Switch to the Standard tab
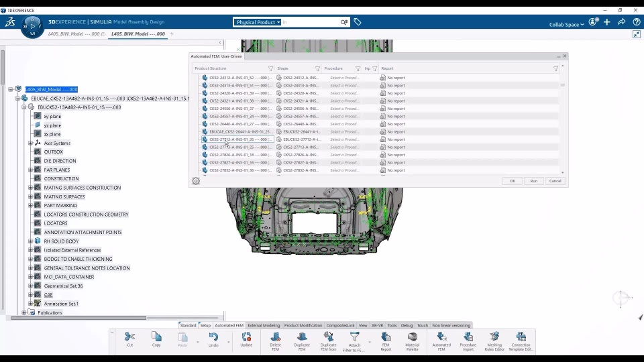Image resolution: width=644 pixels, height=362 pixels. (188, 326)
